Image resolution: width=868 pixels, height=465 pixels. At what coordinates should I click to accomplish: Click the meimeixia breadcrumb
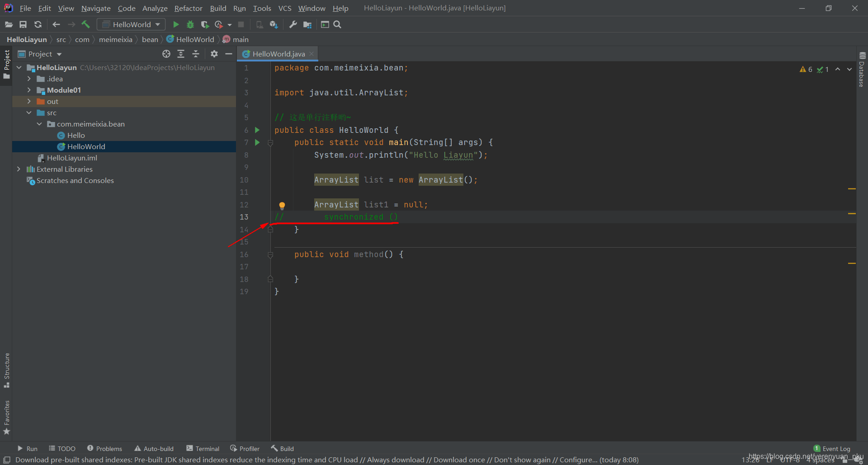pyautogui.click(x=116, y=39)
